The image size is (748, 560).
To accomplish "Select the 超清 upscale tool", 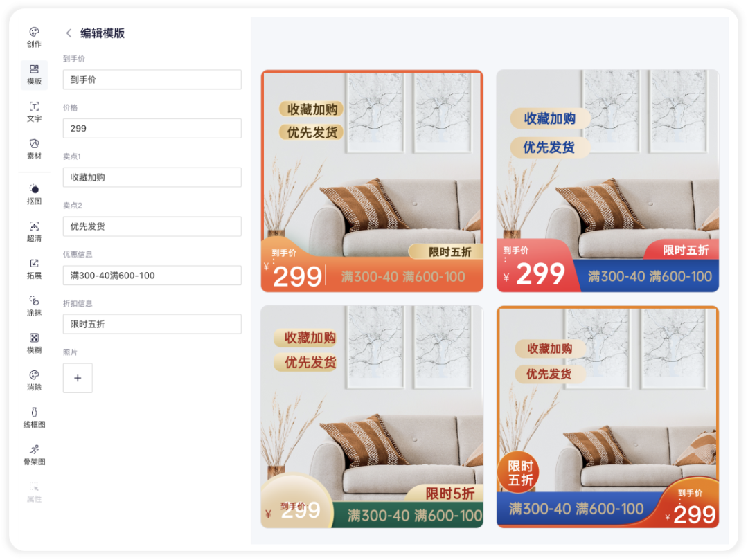I will click(x=34, y=232).
